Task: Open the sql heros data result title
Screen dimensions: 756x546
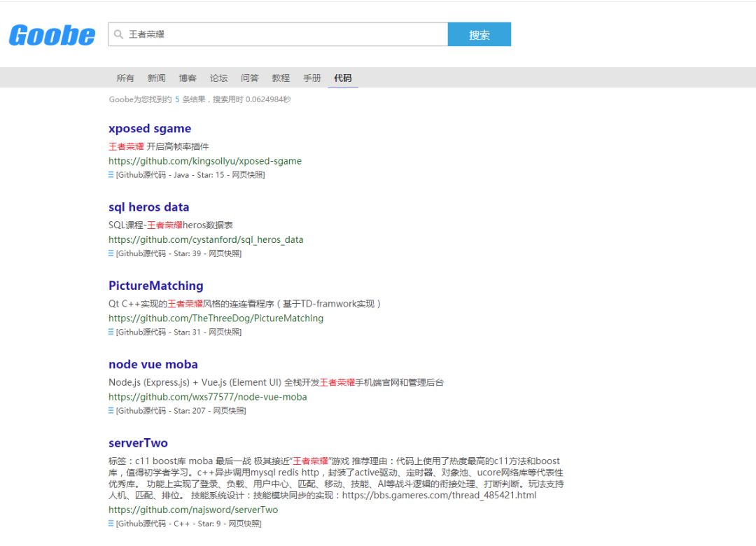Action: (x=149, y=207)
